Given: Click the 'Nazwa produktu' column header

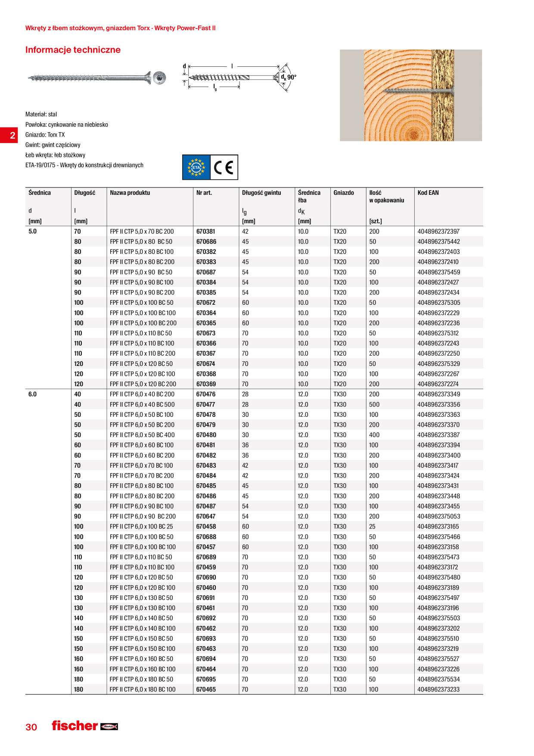Looking at the screenshot, I should tap(130, 193).
